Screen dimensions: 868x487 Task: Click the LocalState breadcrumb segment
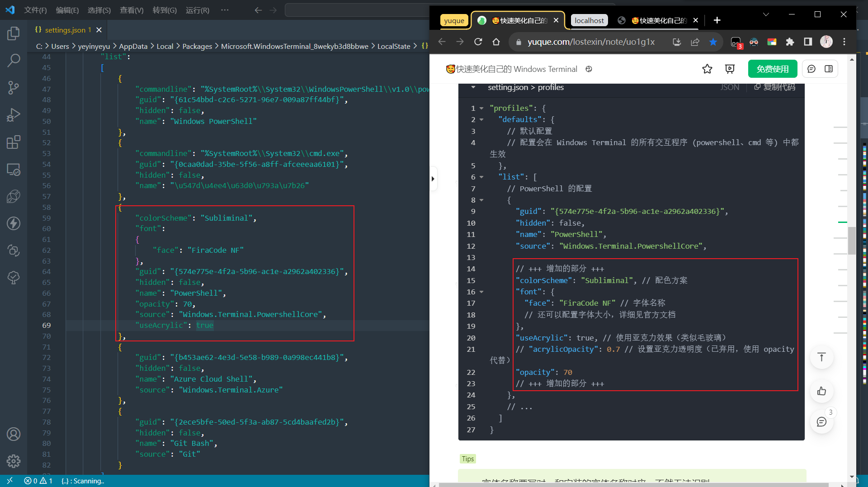[394, 46]
